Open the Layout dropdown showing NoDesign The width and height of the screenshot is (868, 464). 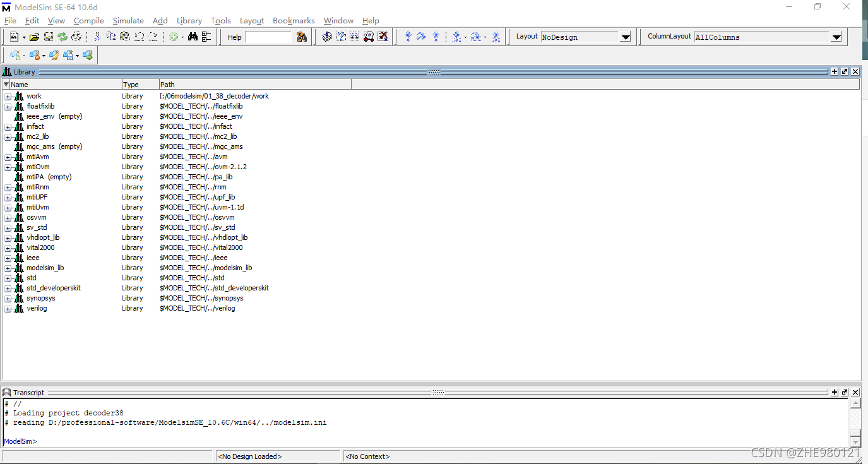(625, 37)
